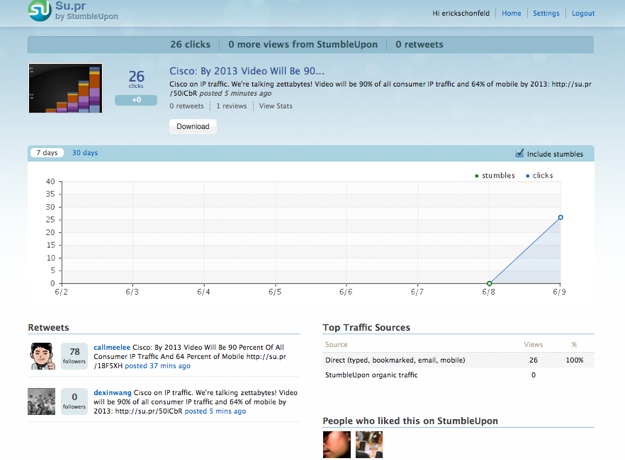Click '26 clicks' in the summary bar

point(190,44)
